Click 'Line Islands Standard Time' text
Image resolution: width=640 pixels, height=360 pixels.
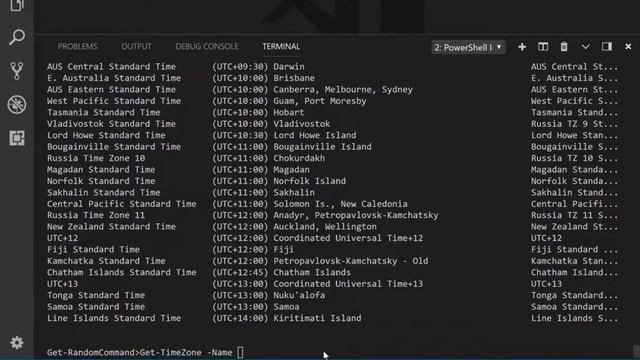click(x=114, y=318)
